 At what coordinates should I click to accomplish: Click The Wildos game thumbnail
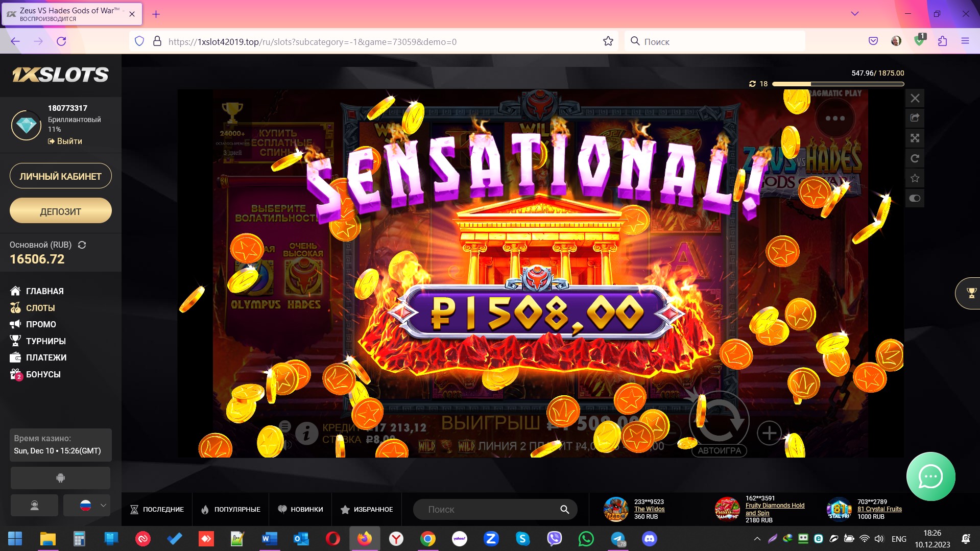[616, 509]
